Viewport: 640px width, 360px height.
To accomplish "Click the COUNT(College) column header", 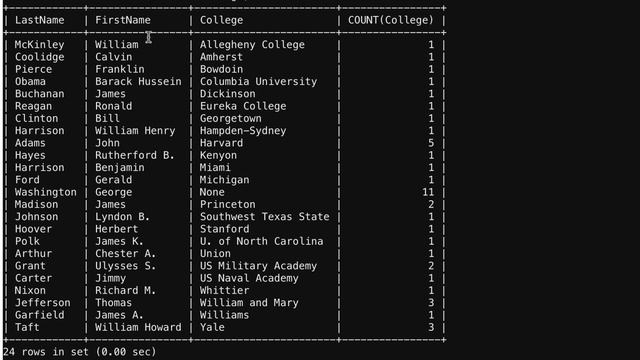I will pos(391,20).
